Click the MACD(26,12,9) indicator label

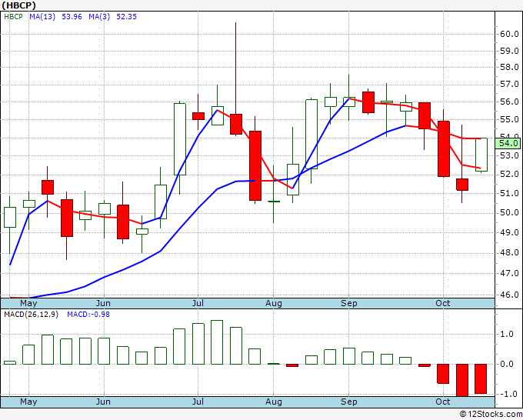click(x=31, y=315)
